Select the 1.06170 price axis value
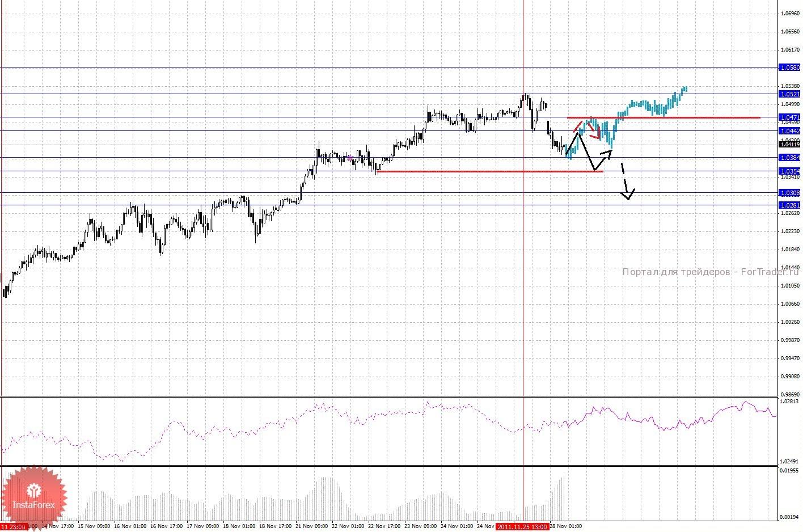This screenshot has height=532, width=803. pyautogui.click(x=790, y=50)
